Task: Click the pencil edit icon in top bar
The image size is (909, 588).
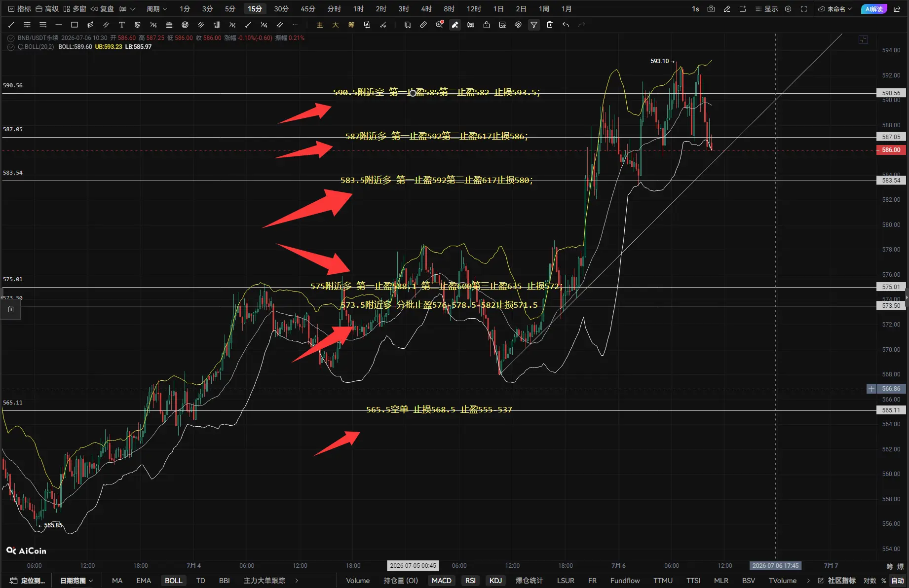Action: tap(727, 9)
